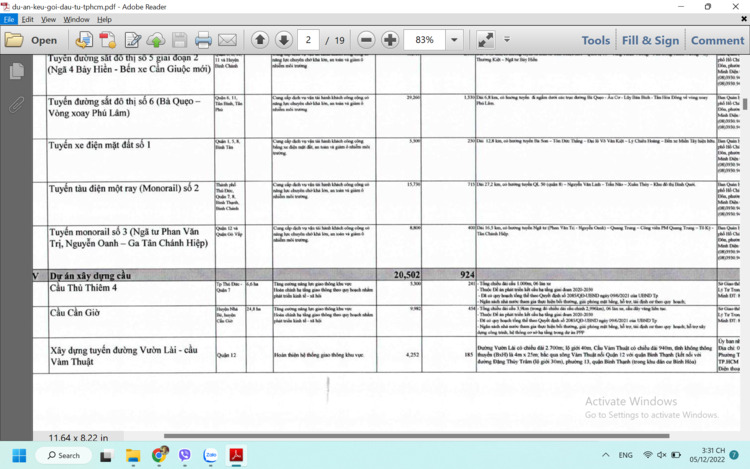Click the Email envelope icon
Viewport: 750px width, 469px height.
227,40
